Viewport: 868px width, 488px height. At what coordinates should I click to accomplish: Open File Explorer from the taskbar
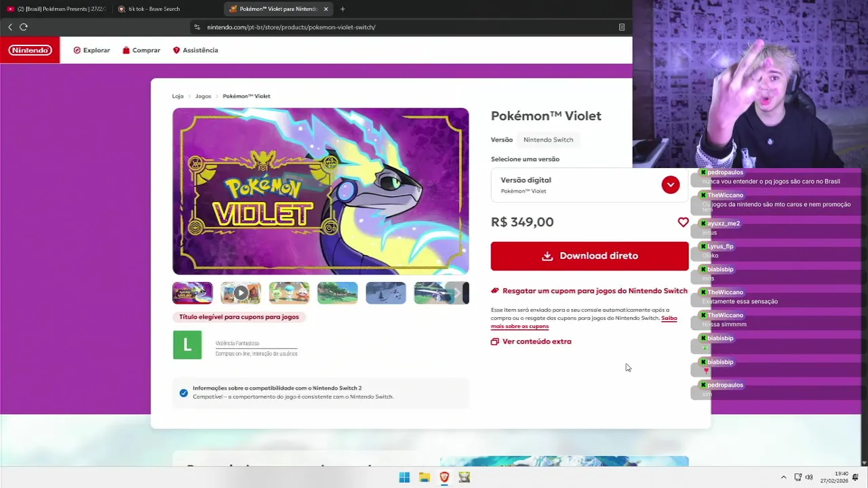[x=425, y=477]
